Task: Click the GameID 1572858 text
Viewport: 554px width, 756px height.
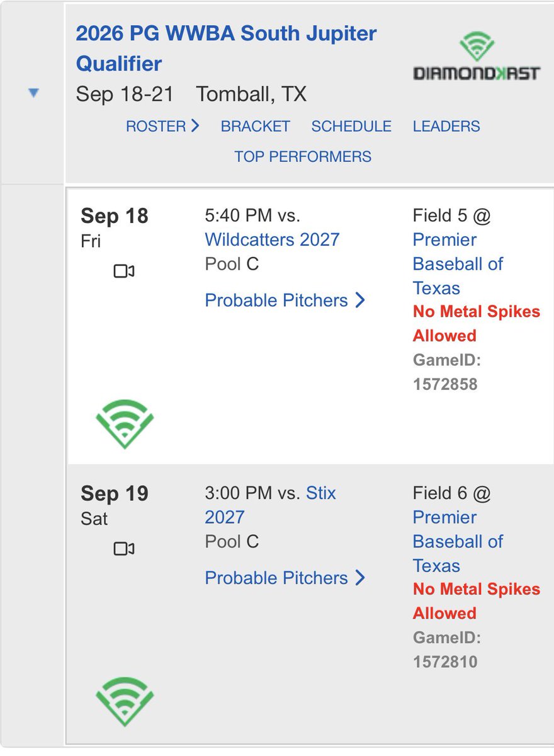Action: (446, 372)
